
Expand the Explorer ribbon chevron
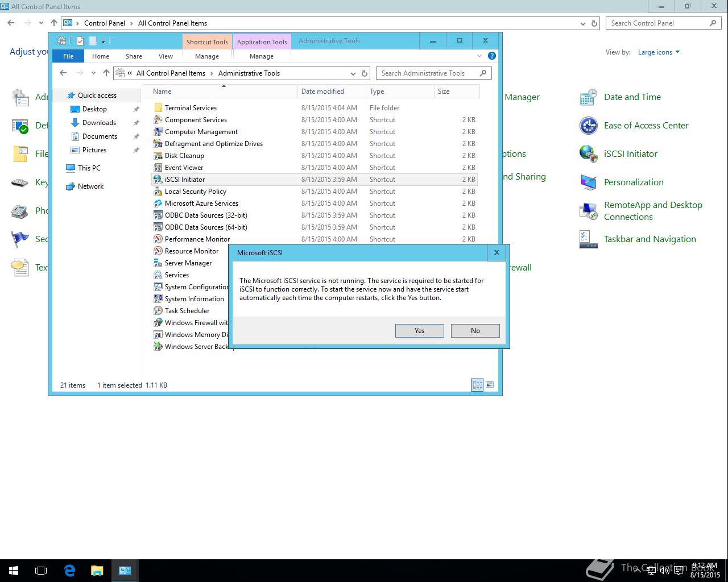click(x=479, y=56)
